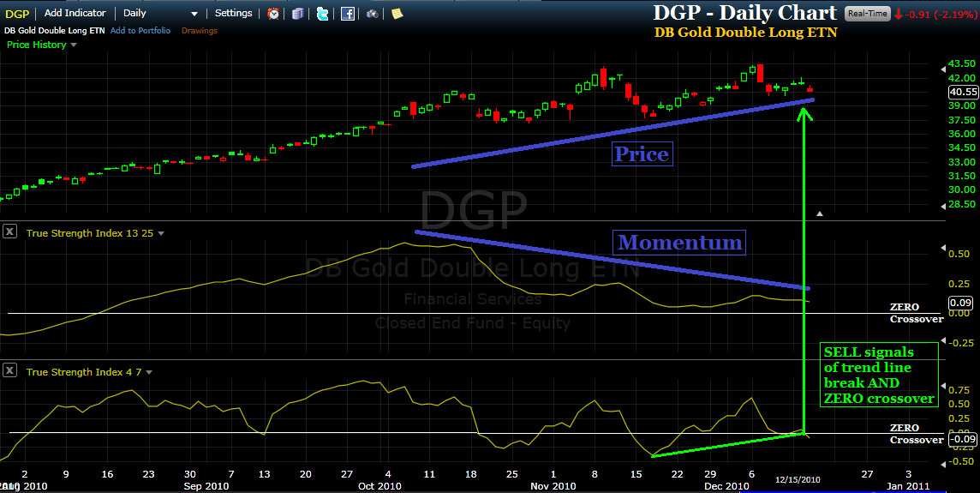Click the Sep 2010 label on time axis
The height and width of the screenshot is (493, 980).
click(x=206, y=485)
